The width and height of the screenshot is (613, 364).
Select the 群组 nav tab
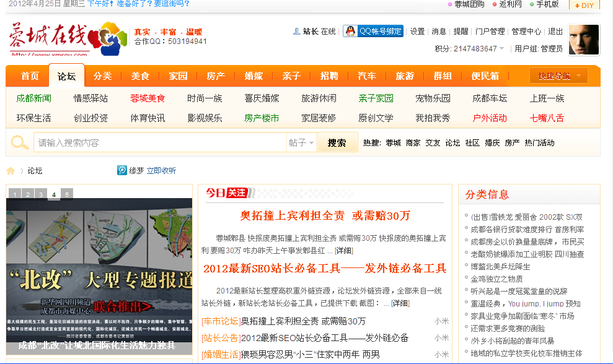443,76
